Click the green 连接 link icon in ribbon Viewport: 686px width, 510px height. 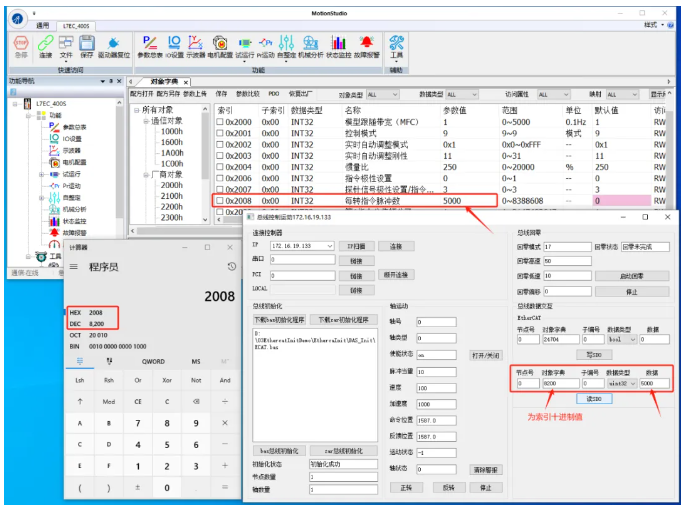(46, 47)
